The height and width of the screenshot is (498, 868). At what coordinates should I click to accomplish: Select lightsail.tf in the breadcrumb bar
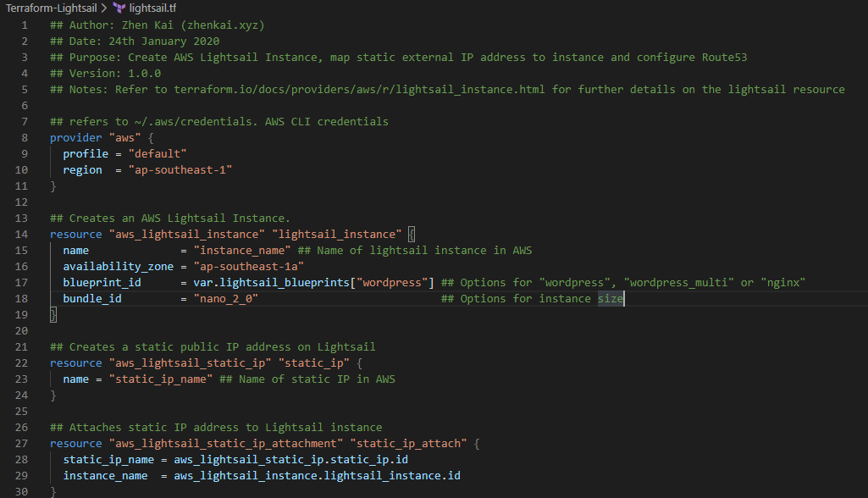(153, 8)
